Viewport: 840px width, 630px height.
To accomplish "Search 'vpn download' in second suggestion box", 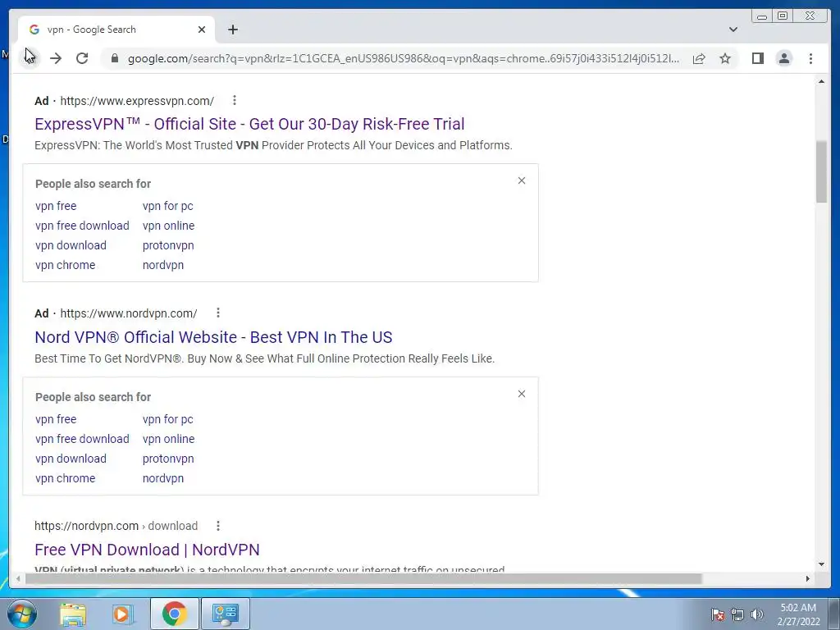I will tap(71, 459).
